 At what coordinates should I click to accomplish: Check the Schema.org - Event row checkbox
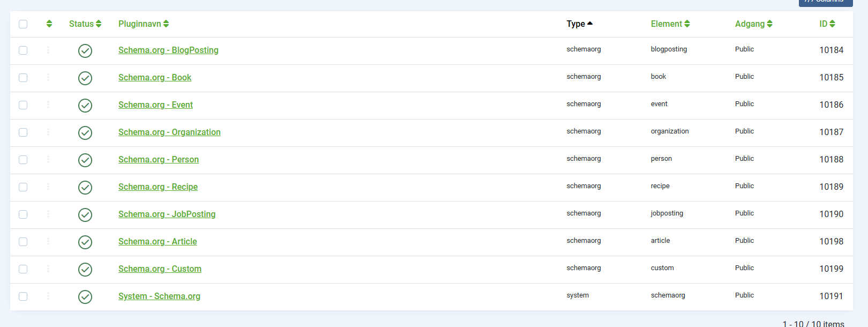23,105
